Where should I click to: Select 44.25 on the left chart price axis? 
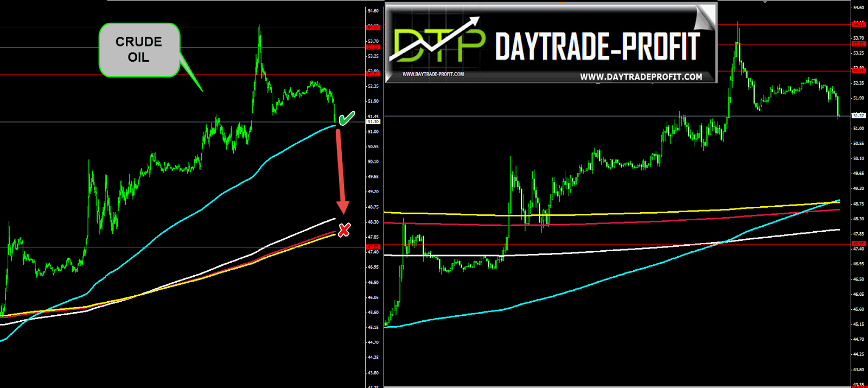pos(373,358)
